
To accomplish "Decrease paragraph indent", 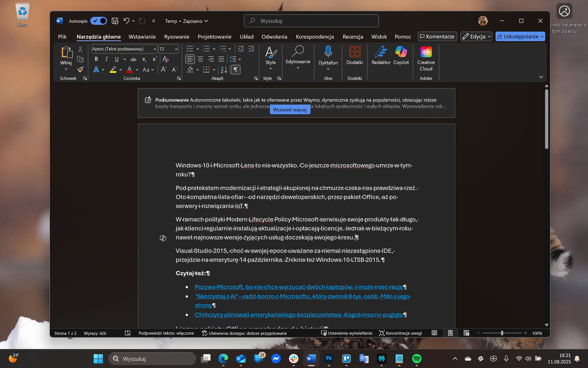I will pos(241,49).
